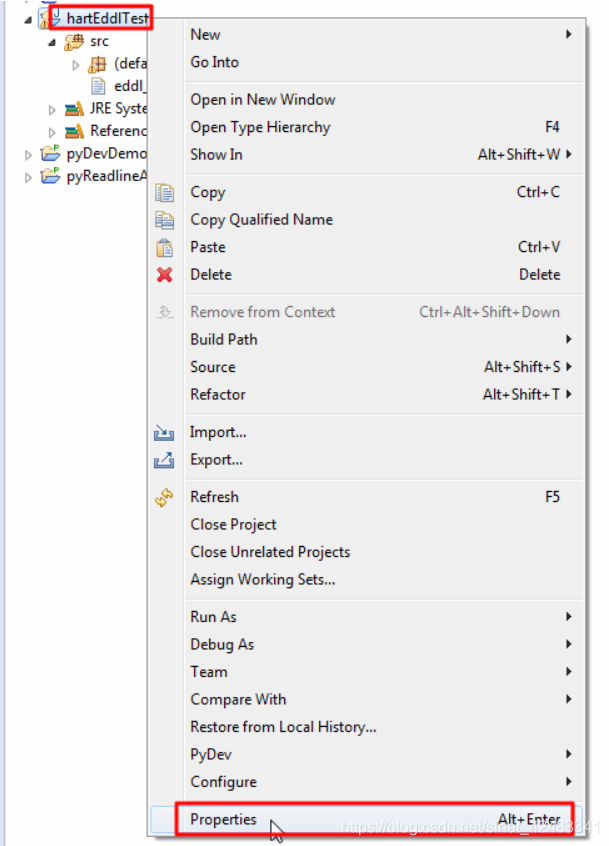
Task: Select the hartEddlTest project label
Action: (x=107, y=18)
